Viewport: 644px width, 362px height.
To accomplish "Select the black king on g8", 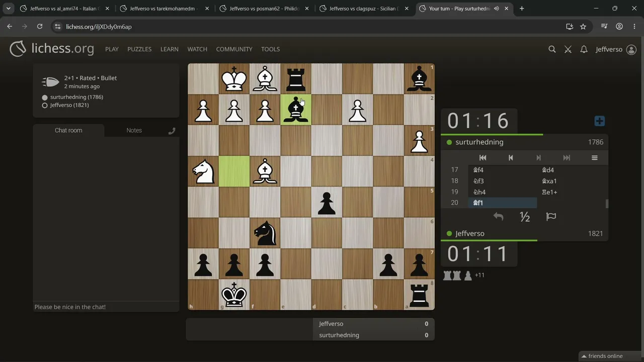I will tap(234, 295).
